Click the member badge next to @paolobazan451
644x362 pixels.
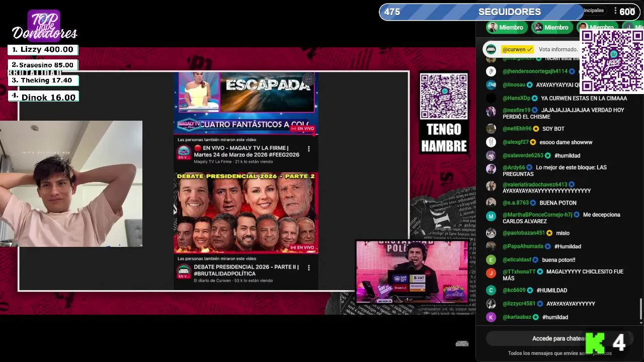click(x=549, y=233)
